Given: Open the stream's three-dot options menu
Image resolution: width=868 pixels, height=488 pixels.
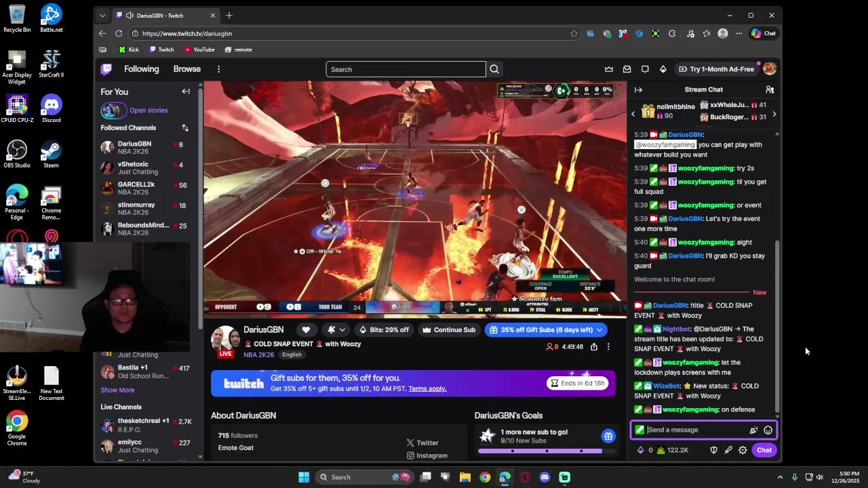Looking at the screenshot, I should pyautogui.click(x=608, y=347).
